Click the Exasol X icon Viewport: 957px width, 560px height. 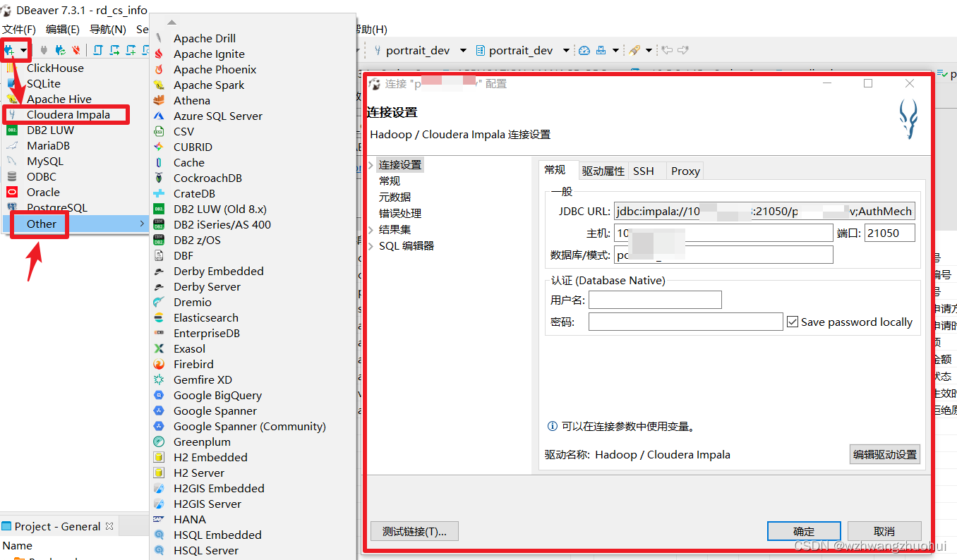tap(159, 348)
